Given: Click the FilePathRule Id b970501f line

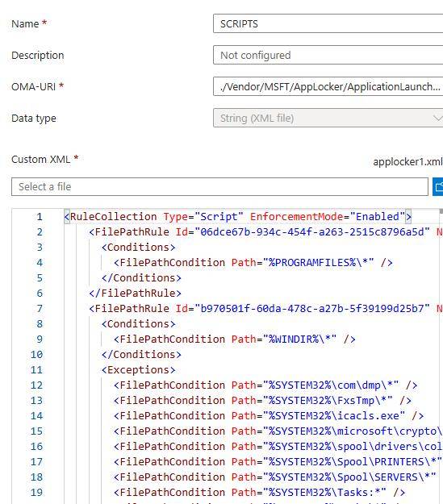Looking at the screenshot, I should coord(265,309).
